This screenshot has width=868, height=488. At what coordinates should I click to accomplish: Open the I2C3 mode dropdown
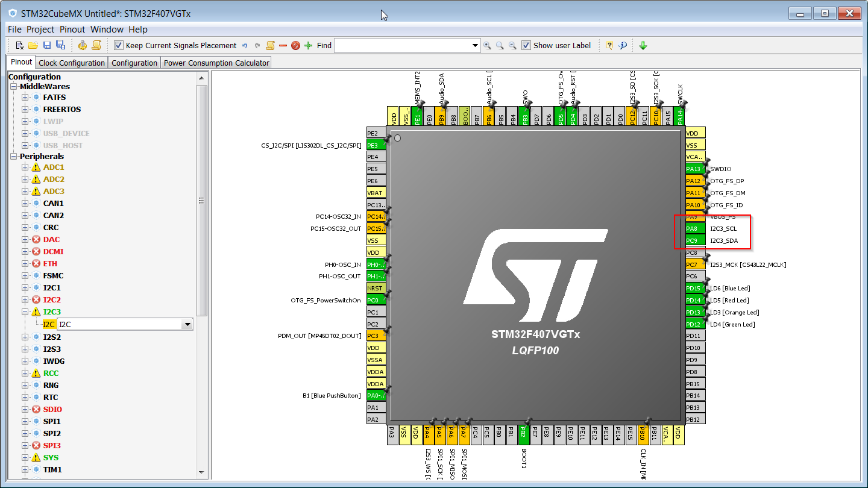pos(189,324)
